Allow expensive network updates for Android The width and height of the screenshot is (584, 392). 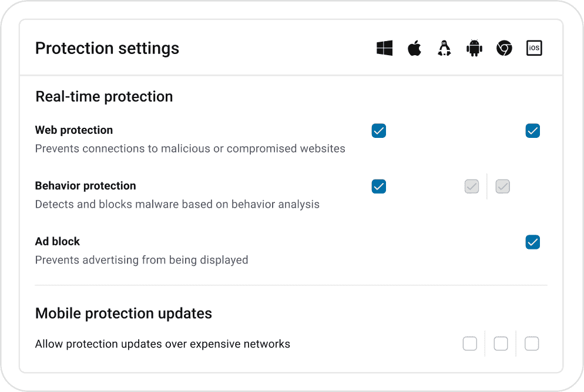[x=470, y=344]
